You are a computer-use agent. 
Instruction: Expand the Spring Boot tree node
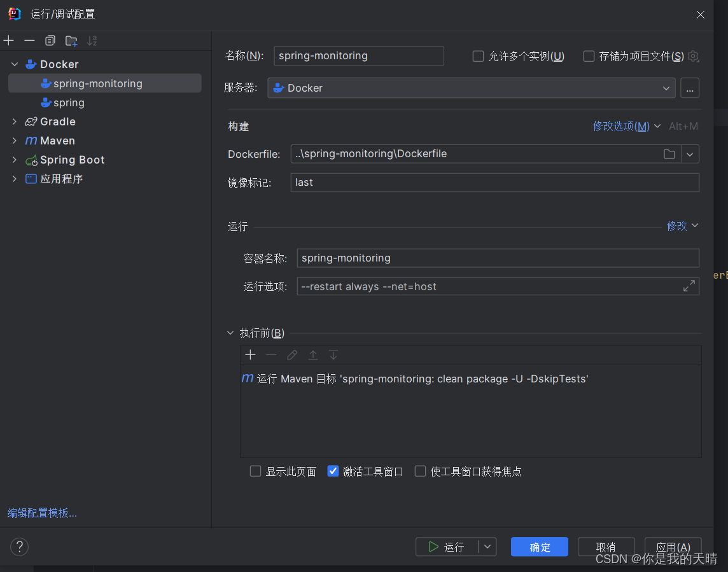point(15,160)
